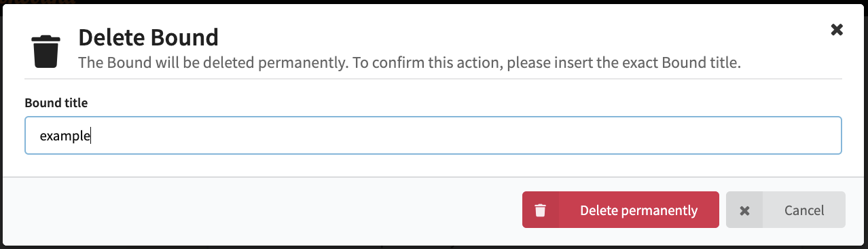Click the "Delete Bound" heading text

[149, 37]
